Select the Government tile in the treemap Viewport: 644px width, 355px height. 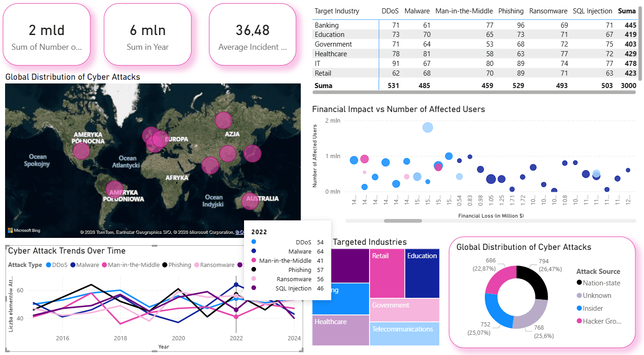click(405, 310)
